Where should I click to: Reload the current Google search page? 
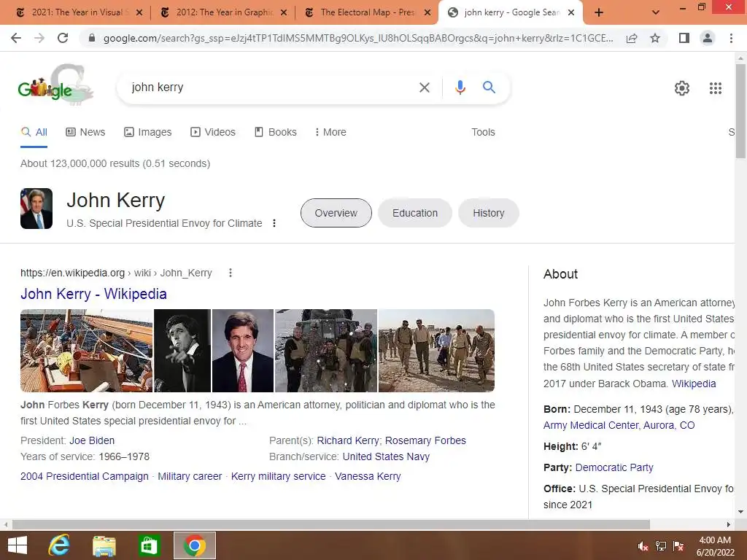click(63, 38)
